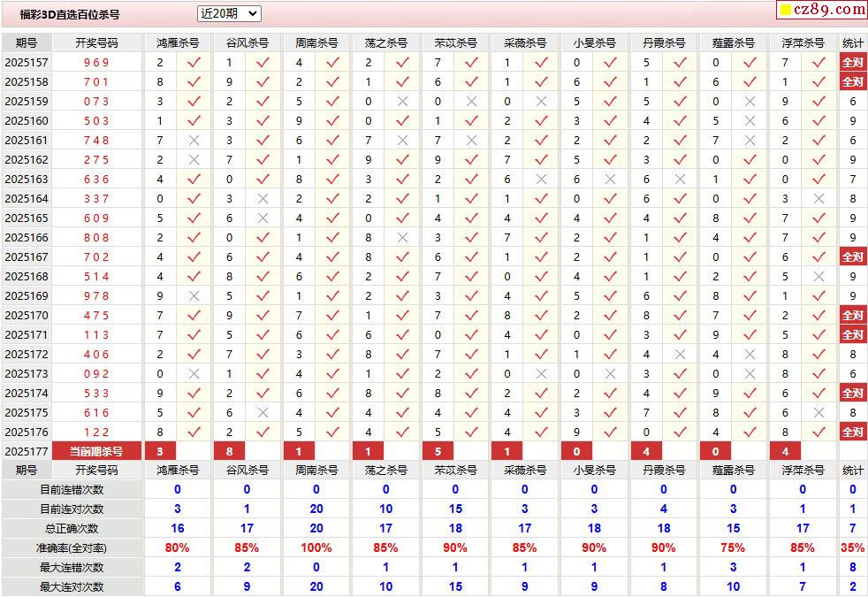Viewport: 868px width, 597px height.
Task: Click draw number 808 in row 2025166
Action: point(96,238)
